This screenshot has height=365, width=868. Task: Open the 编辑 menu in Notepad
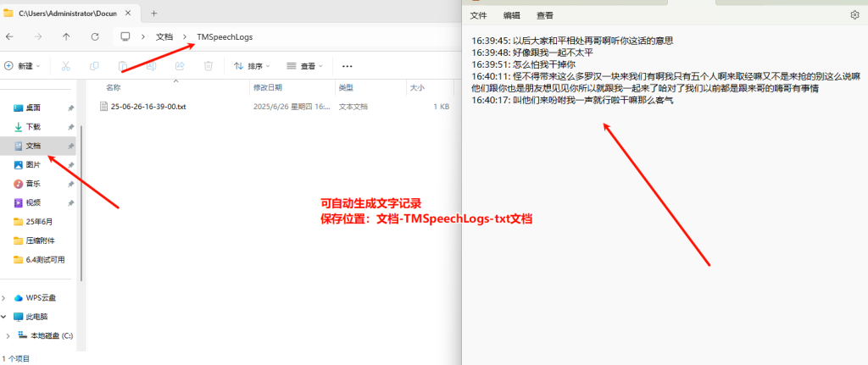(512, 15)
